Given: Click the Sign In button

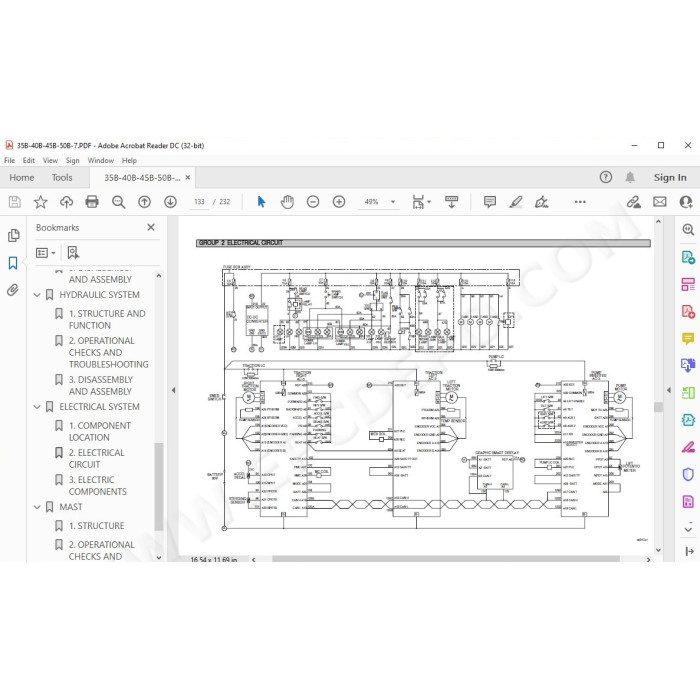Looking at the screenshot, I should [x=670, y=177].
